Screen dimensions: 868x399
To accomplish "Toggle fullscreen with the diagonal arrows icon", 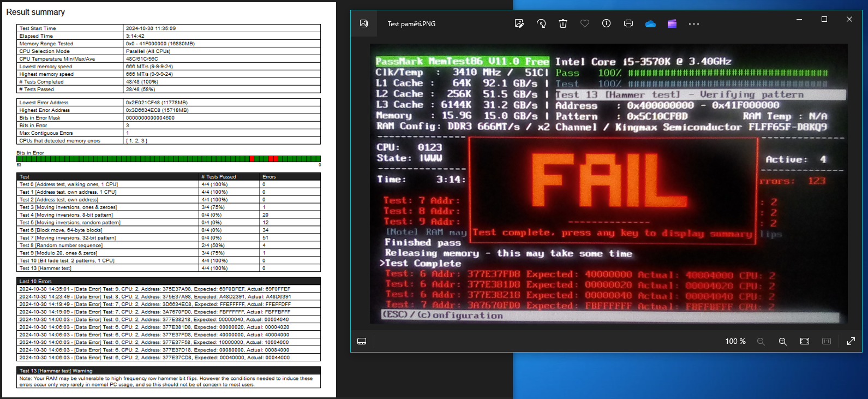I will [851, 341].
